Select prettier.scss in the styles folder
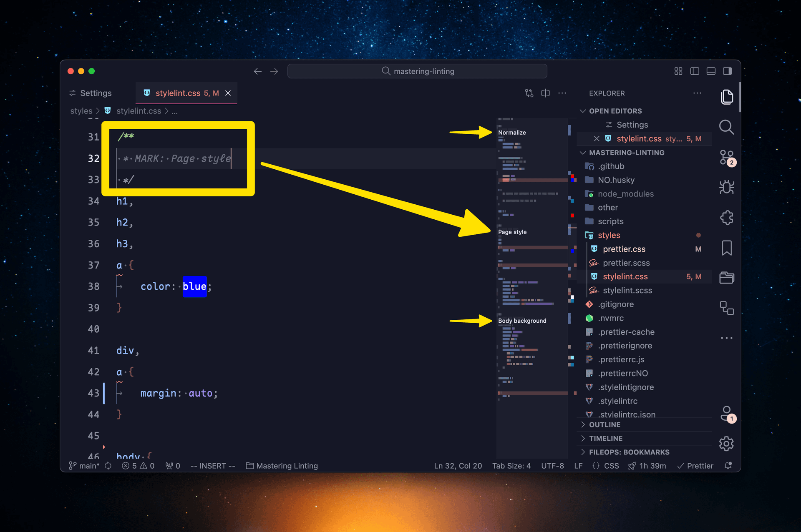This screenshot has height=532, width=801. pos(627,263)
